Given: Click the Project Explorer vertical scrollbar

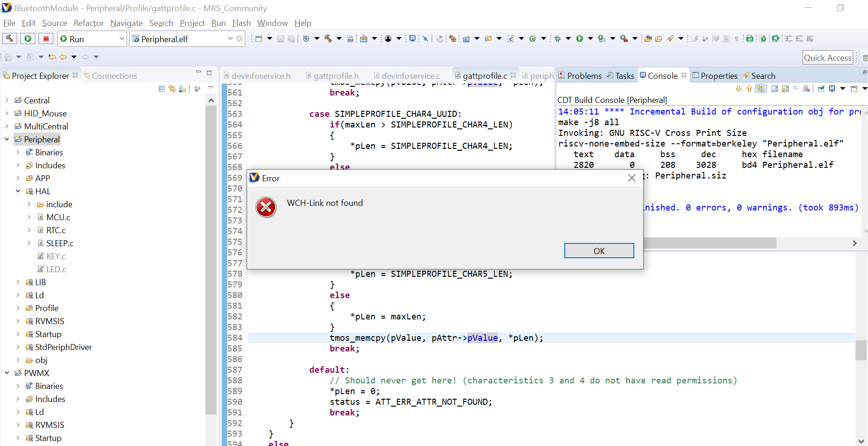Looking at the screenshot, I should 211,260.
